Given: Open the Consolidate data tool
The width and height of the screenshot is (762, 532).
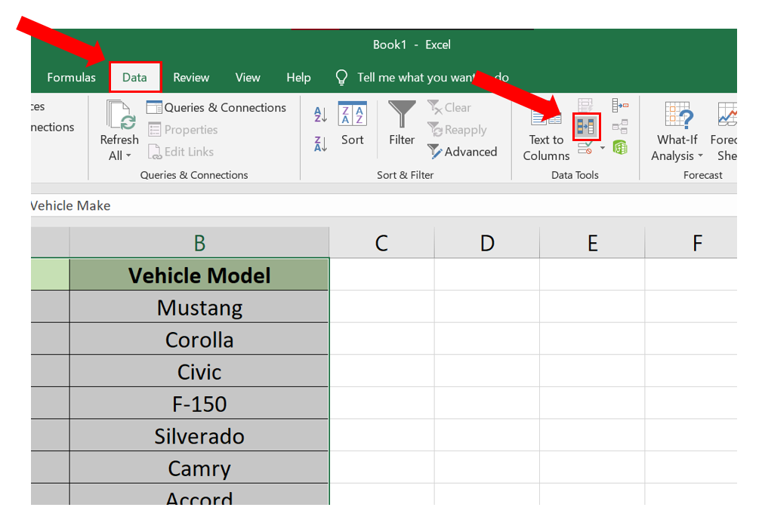Looking at the screenshot, I should 620,105.
